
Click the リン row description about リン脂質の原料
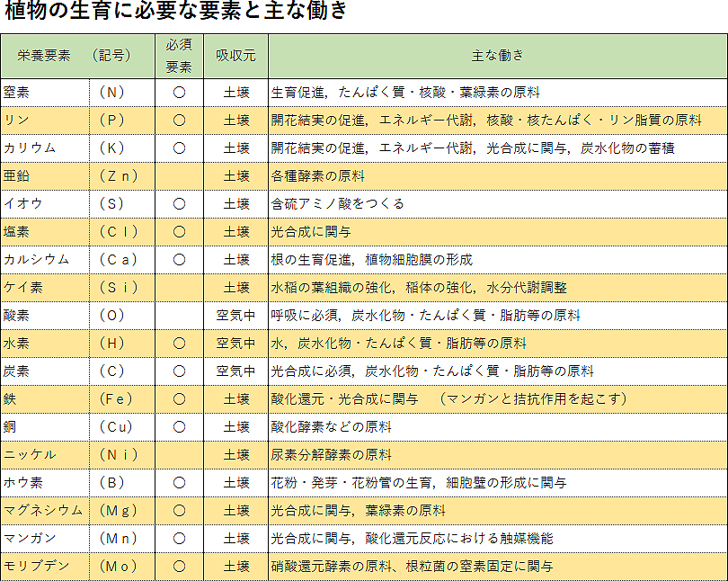498,121
